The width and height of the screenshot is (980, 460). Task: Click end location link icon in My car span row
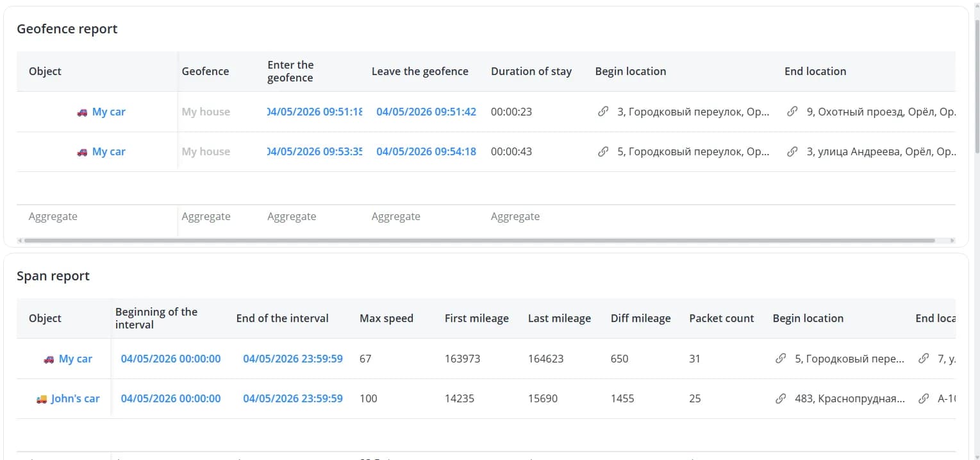924,359
